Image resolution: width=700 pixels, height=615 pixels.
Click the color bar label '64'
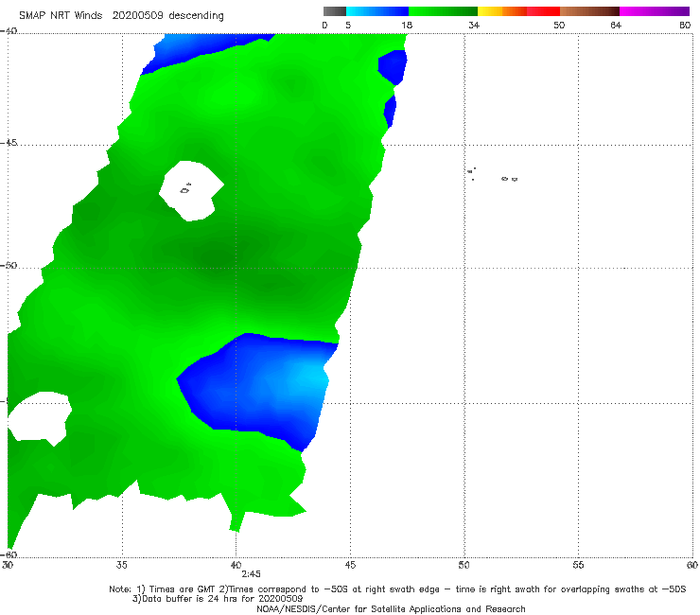pyautogui.click(x=616, y=25)
